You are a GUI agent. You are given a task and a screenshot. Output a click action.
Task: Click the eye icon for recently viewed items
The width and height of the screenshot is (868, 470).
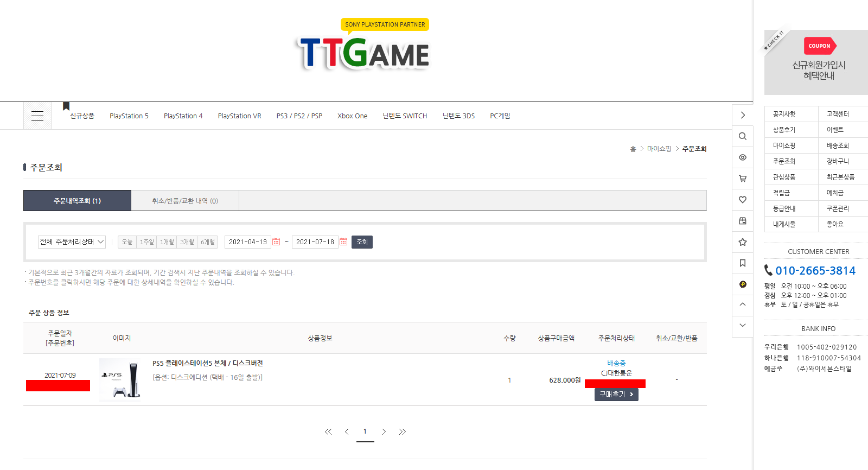(x=743, y=157)
